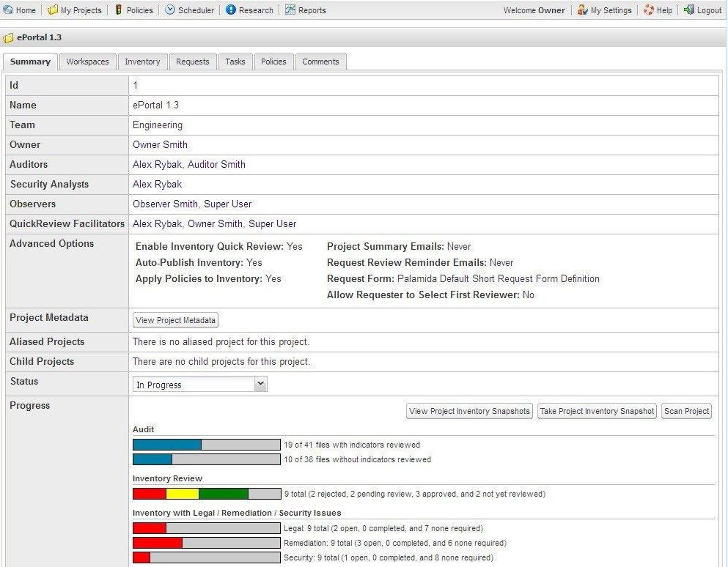Viewport: 728px width, 567px height.
Task: Switch to the Workspaces tab
Action: point(87,62)
